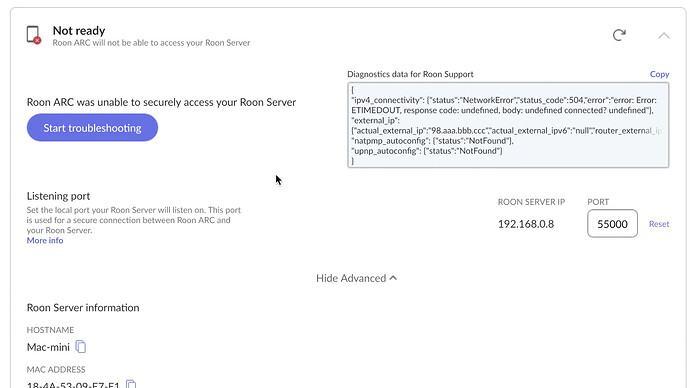Viewport: 690px width, 388px height.
Task: Copy the diagnostics data
Action: 659,74
